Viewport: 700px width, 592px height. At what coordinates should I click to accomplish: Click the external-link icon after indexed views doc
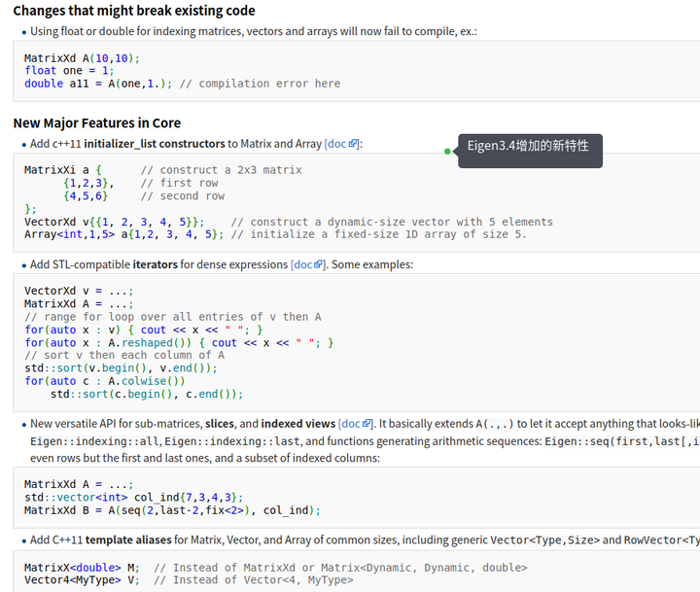[367, 424]
